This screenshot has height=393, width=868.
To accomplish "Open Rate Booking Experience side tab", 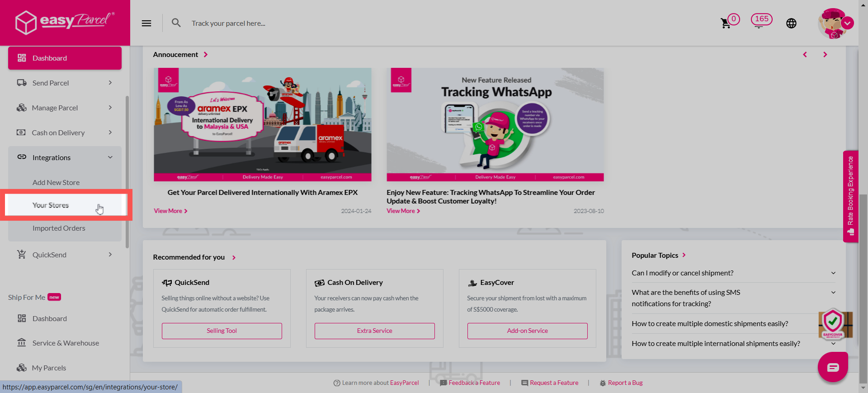I will [x=850, y=196].
